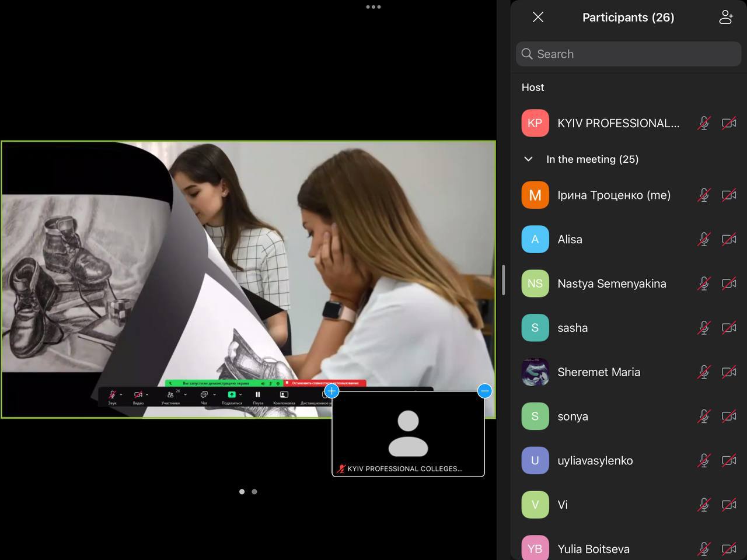Click the muted microphone icon for Alisa
Viewport: 747px width, 560px height.
704,239
